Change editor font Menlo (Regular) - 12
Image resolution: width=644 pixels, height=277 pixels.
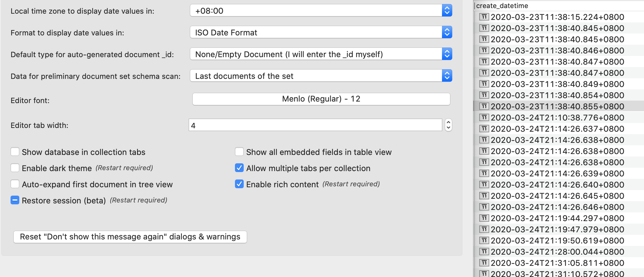coord(321,99)
